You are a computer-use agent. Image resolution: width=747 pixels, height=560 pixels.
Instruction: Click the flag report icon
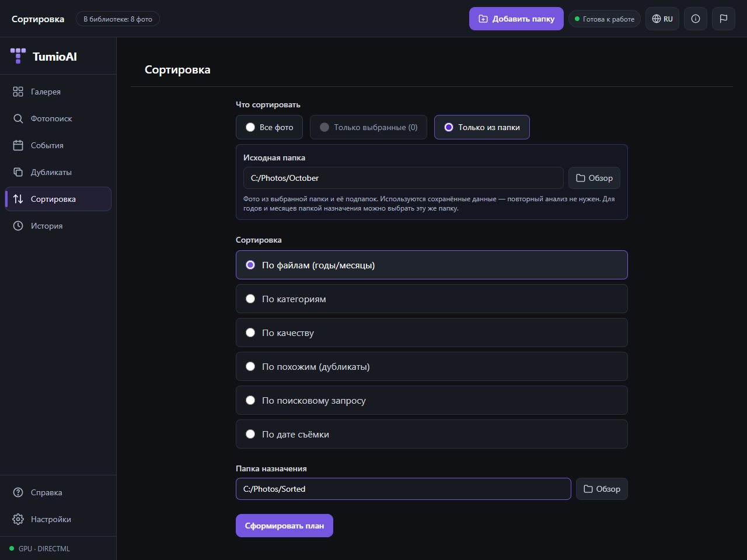(724, 19)
